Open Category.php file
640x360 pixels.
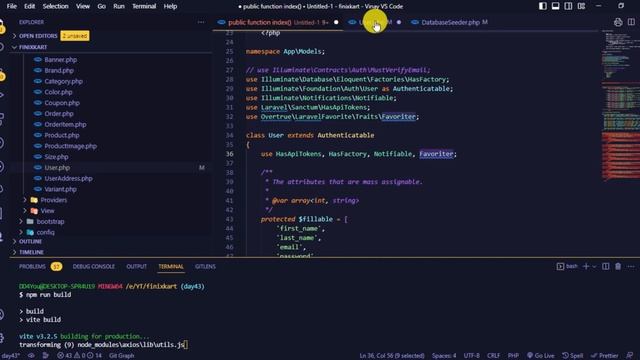63,81
